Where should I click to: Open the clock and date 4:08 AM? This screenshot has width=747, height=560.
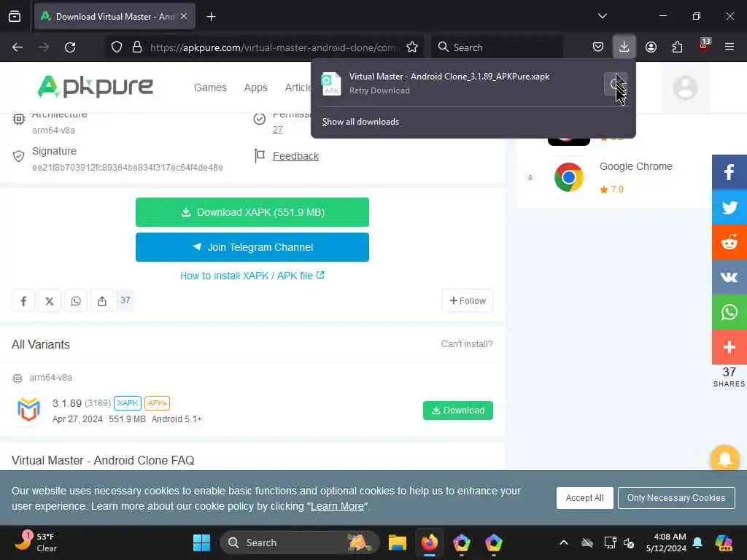click(x=666, y=542)
